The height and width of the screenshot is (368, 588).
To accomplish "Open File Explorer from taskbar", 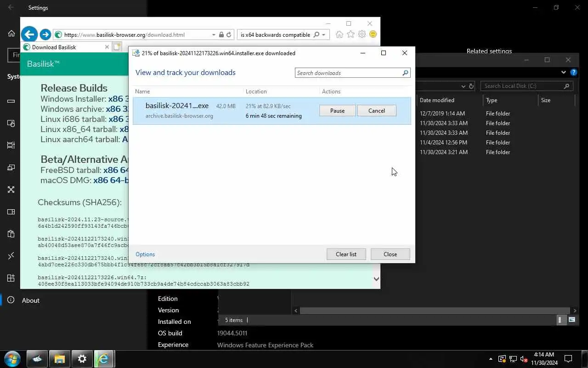I will [60, 359].
